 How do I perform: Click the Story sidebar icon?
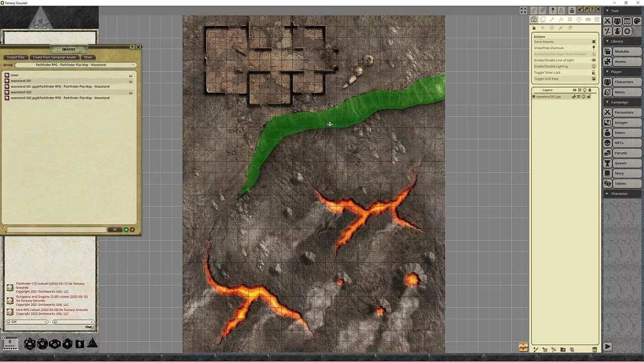608,173
